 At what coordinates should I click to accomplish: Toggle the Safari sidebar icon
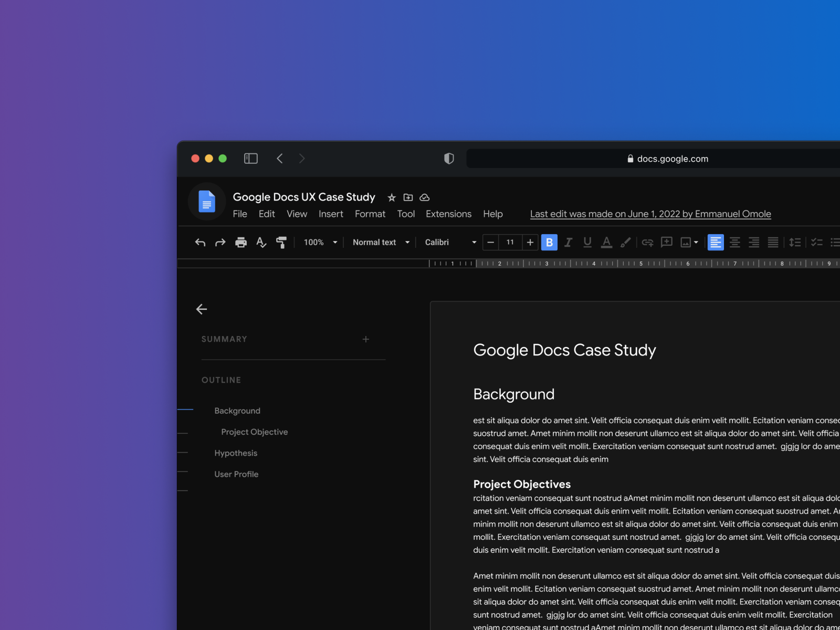pos(251,159)
